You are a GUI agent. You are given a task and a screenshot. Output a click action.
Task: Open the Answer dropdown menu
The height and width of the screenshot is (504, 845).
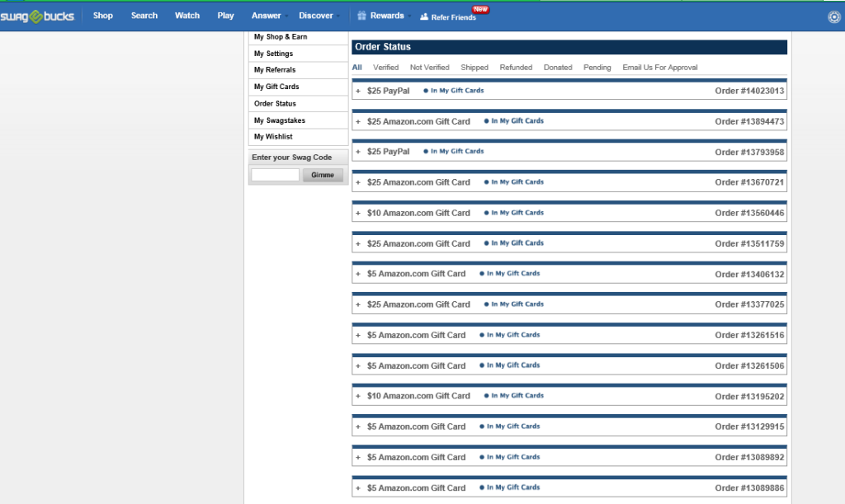tap(270, 16)
